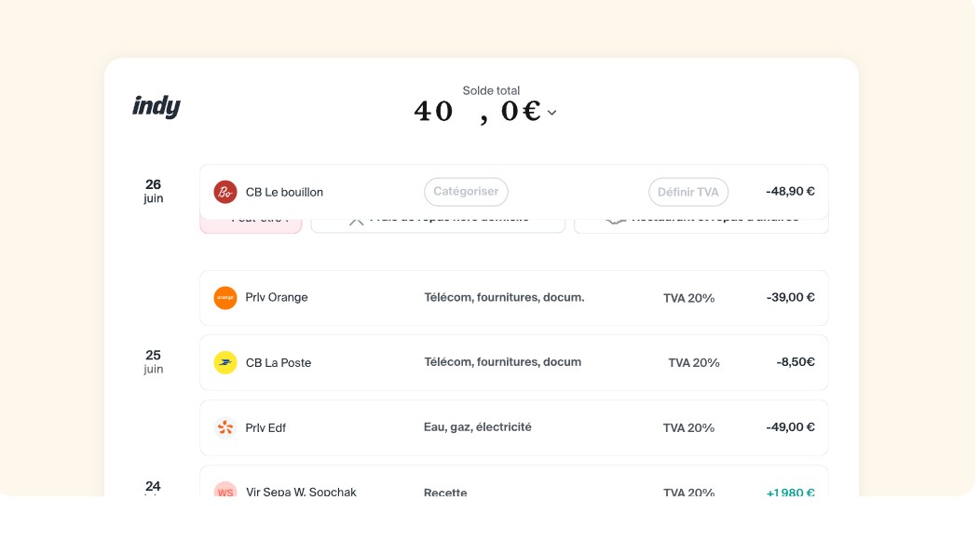Open Eau, gaz, électricité category selector
Viewport: 980px width, 541px height.
coord(477,427)
